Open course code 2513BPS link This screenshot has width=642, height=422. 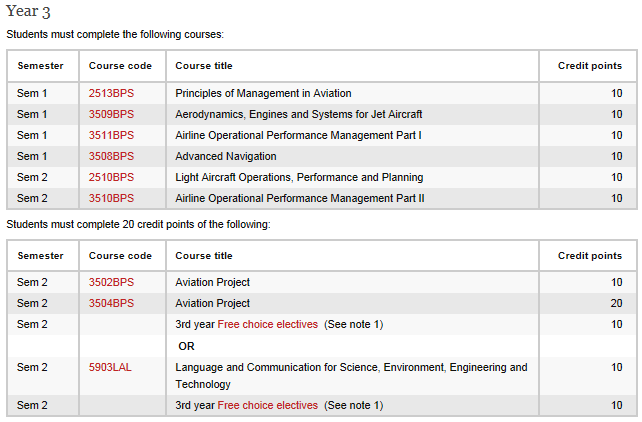point(111,93)
